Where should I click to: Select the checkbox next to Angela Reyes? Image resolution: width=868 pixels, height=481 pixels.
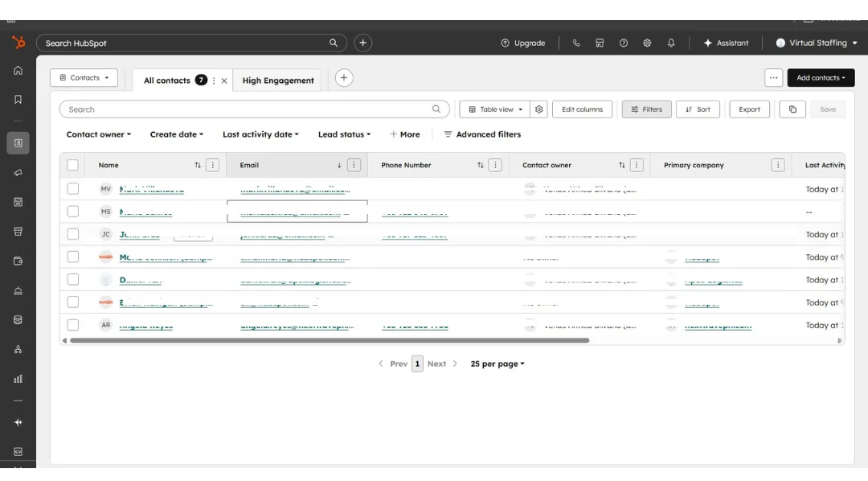[72, 325]
